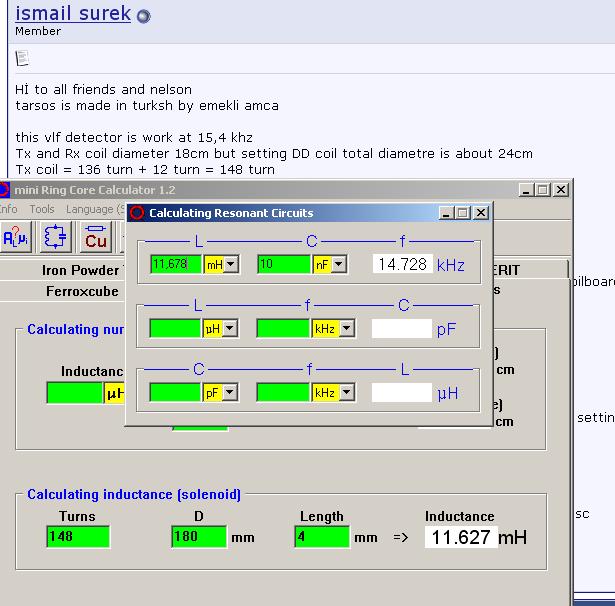Screen dimensions: 615x606
Task: Switch to the Ferroxcube tab
Action: [82, 291]
